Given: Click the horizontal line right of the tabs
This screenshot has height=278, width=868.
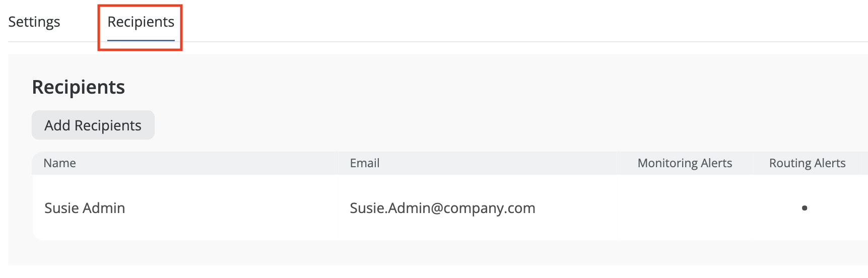Looking at the screenshot, I should click(504, 42).
